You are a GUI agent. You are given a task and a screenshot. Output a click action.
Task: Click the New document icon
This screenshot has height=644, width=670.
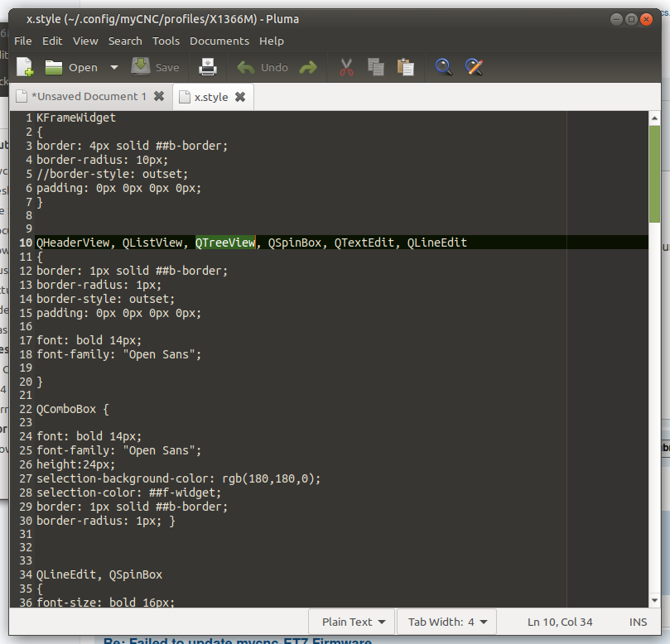25,67
